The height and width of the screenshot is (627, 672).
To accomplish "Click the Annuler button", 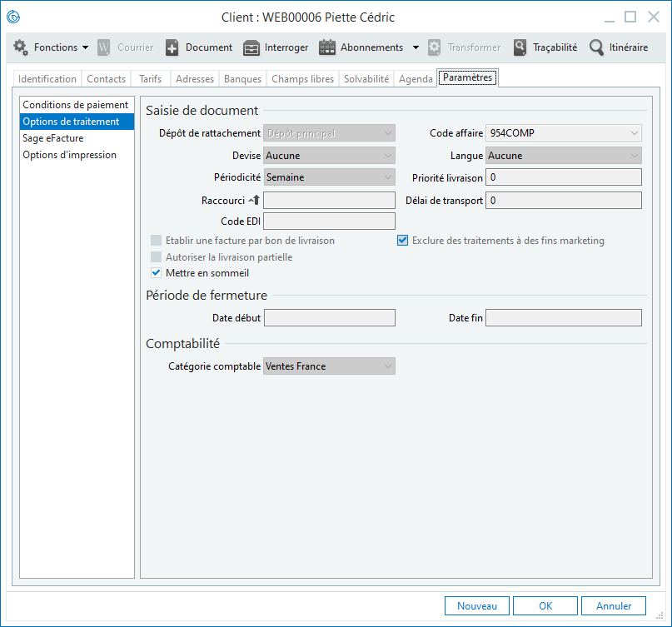I will pyautogui.click(x=613, y=606).
